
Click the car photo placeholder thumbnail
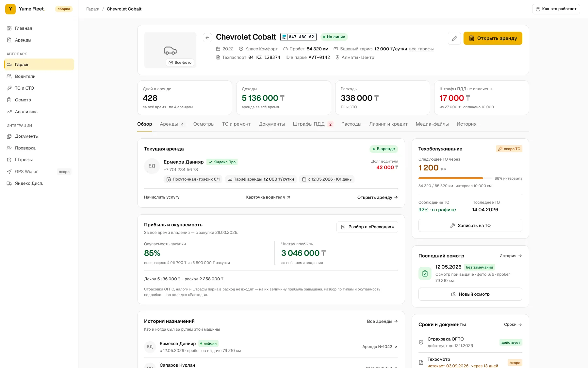pos(170,50)
